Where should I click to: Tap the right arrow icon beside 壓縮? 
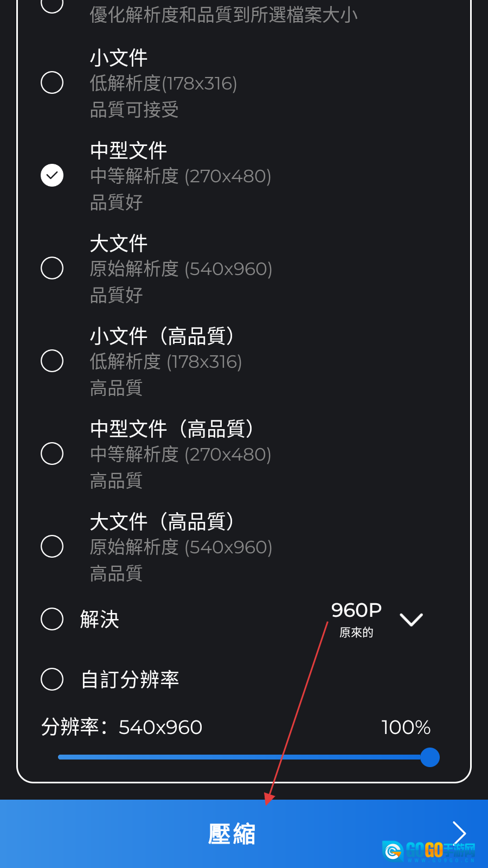click(459, 833)
